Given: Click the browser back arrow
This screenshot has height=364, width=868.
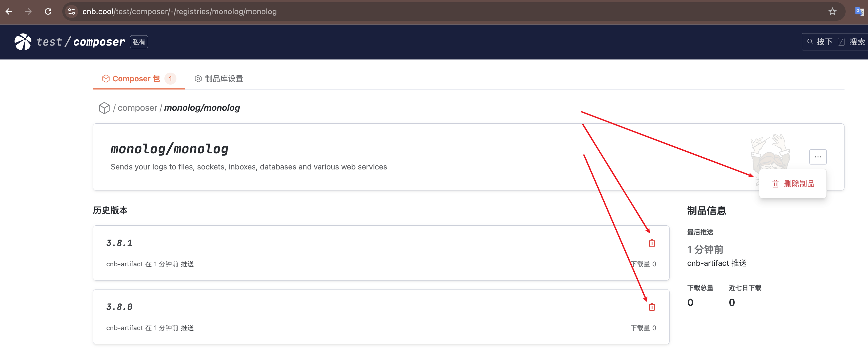Looking at the screenshot, I should [x=9, y=11].
